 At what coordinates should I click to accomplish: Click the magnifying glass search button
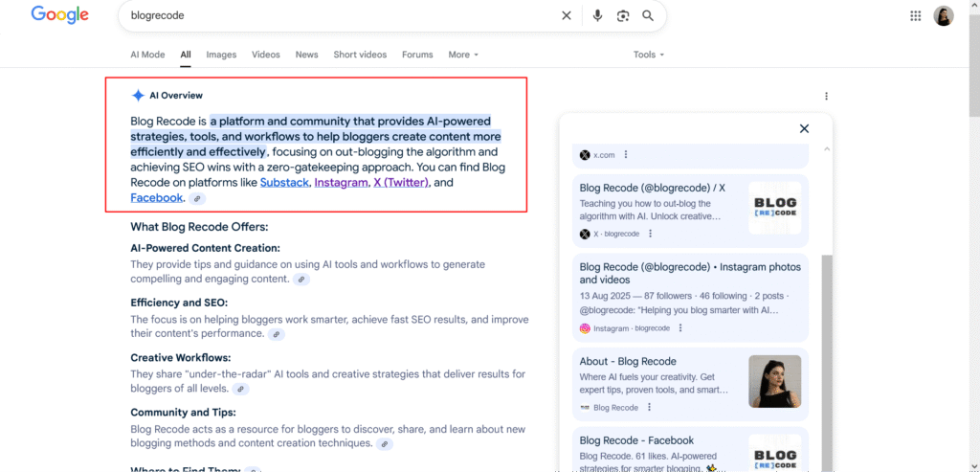pos(648,15)
